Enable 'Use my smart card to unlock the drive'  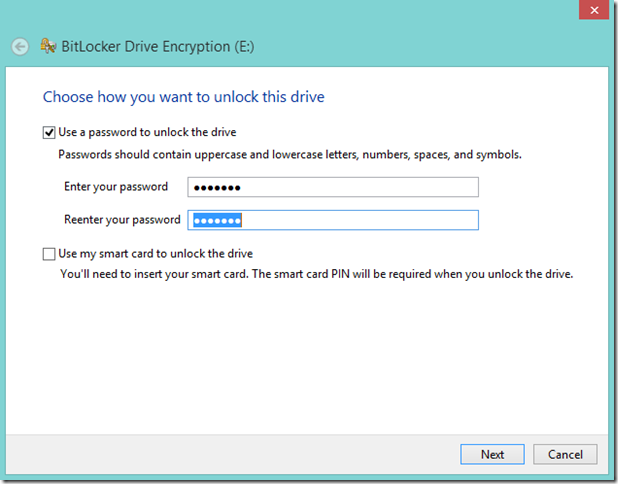coord(49,254)
